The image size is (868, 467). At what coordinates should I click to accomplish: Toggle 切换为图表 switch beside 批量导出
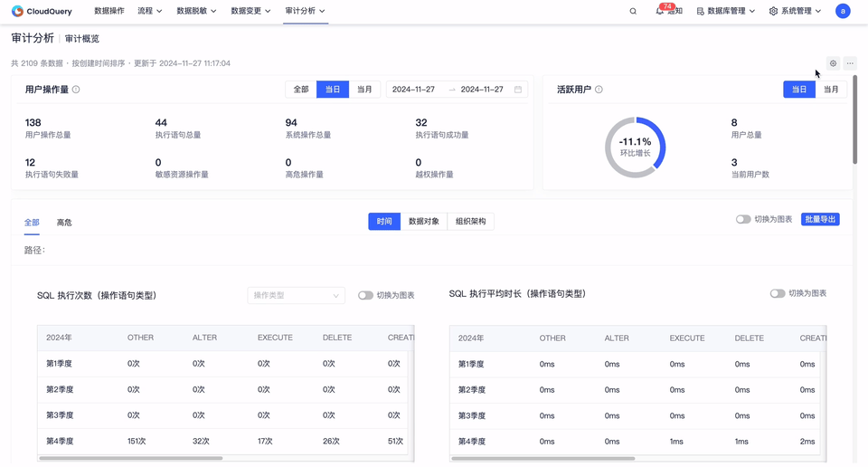coord(743,219)
